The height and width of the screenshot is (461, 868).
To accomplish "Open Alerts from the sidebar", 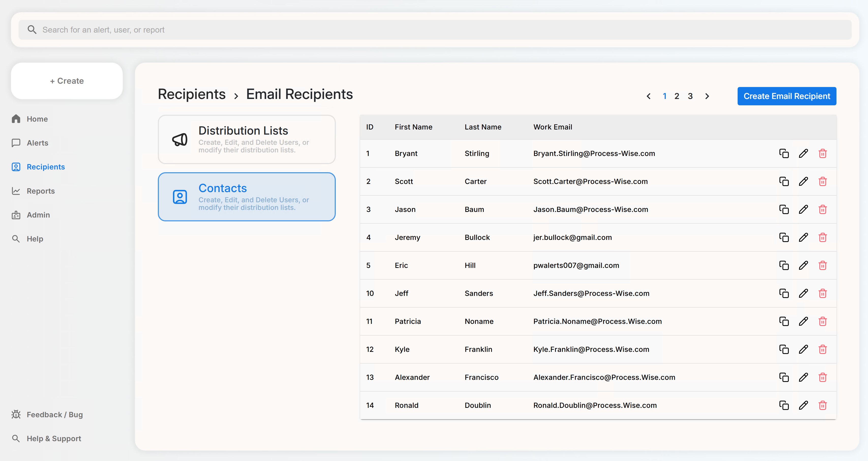I will tap(37, 143).
